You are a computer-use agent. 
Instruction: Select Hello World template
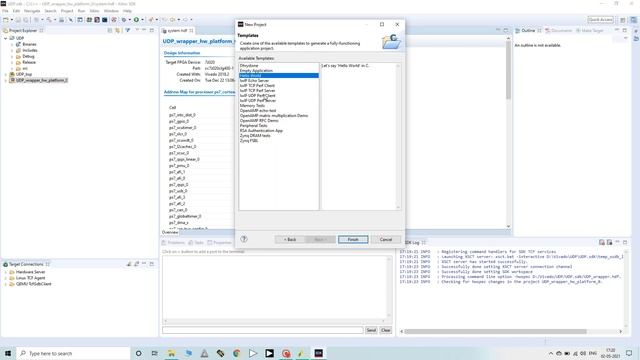(279, 76)
